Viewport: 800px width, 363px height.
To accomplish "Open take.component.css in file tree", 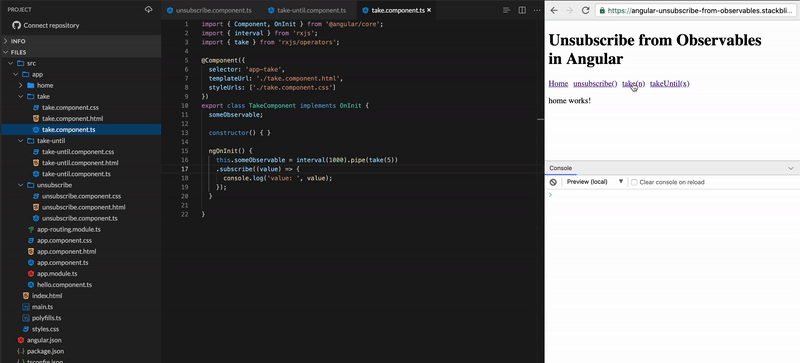I will pos(70,108).
